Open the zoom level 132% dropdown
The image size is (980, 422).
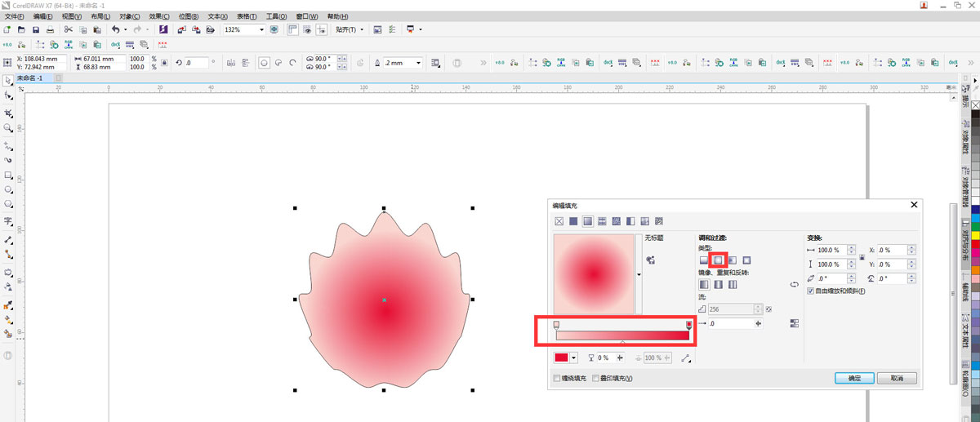click(x=261, y=29)
